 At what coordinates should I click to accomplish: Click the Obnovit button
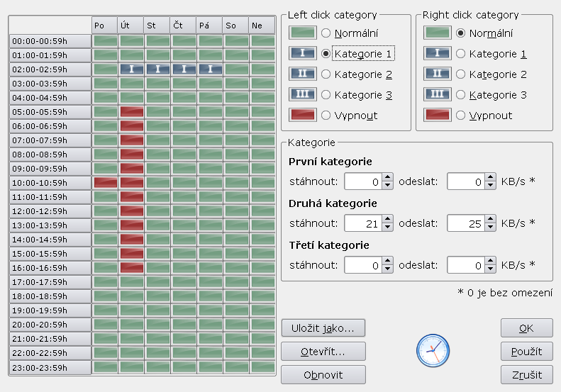tap(323, 374)
